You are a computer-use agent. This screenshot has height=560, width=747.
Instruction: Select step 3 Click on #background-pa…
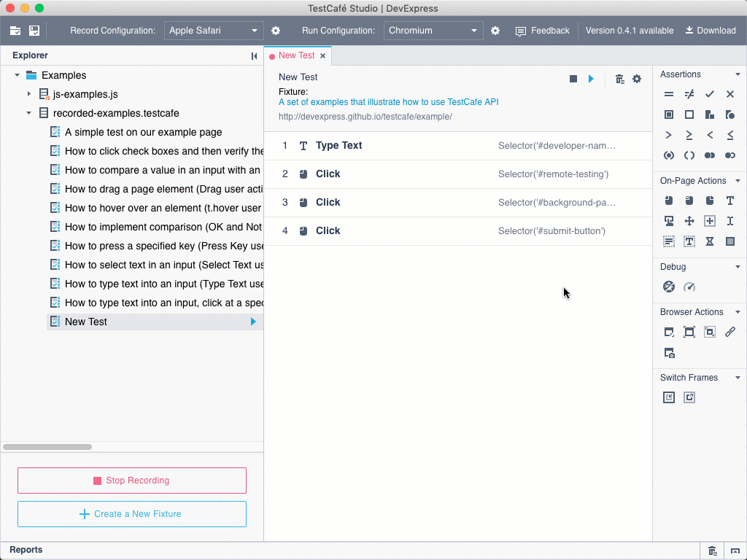pos(458,203)
